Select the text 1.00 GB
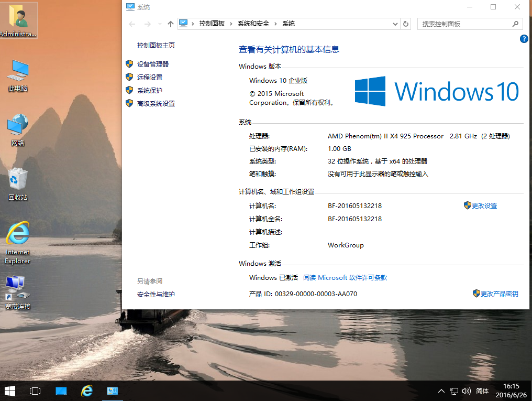This screenshot has height=401, width=532. 339,149
